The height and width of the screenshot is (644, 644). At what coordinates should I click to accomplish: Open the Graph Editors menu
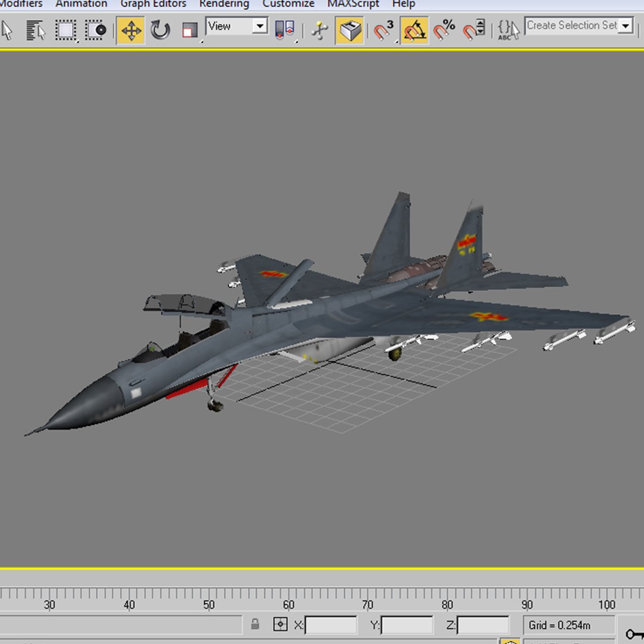[153, 4]
